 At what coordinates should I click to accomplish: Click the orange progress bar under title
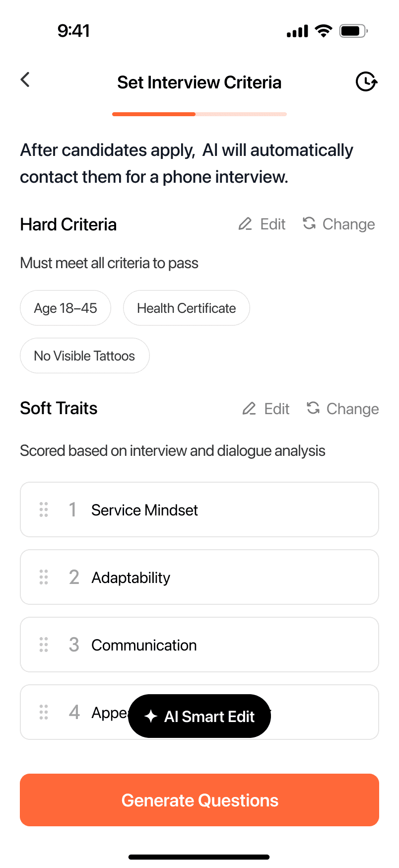tap(154, 114)
